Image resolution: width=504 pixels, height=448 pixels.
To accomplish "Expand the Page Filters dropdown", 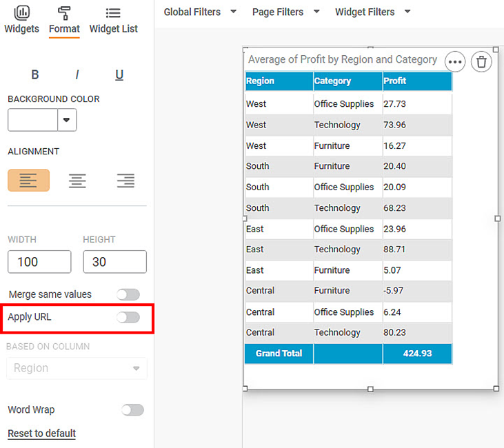I will [x=285, y=12].
